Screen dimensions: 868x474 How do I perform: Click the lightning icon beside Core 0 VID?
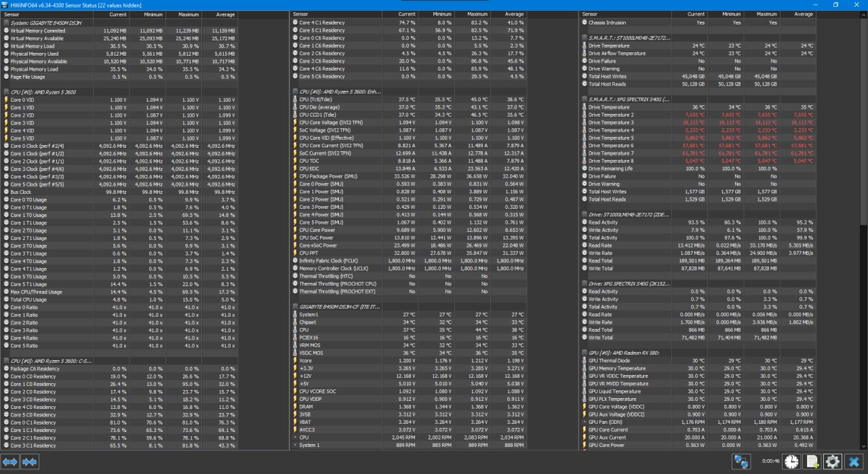(5, 100)
